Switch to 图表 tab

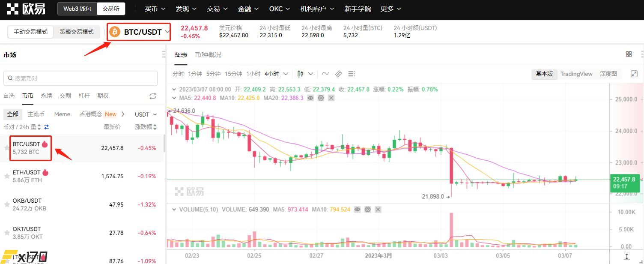[x=181, y=54]
